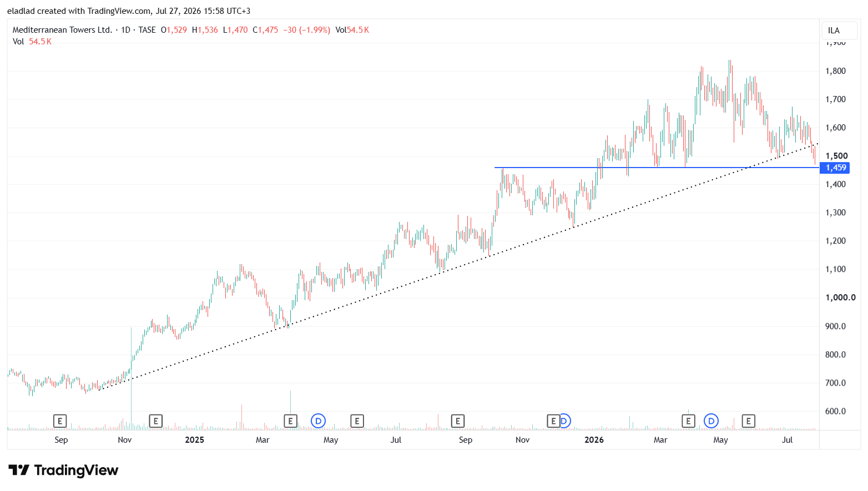This screenshot has width=868, height=491.
Task: Open the August 2025 earnings E marker
Action: pyautogui.click(x=458, y=421)
